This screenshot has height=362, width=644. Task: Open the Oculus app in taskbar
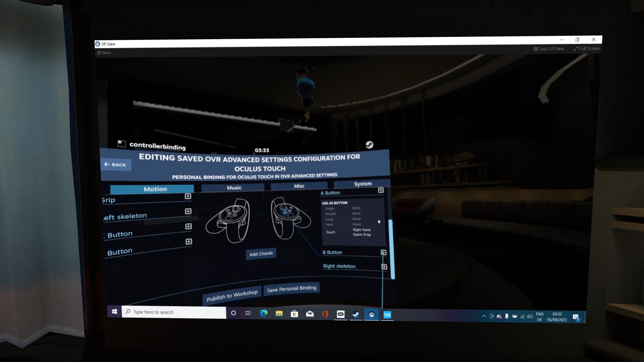340,314
